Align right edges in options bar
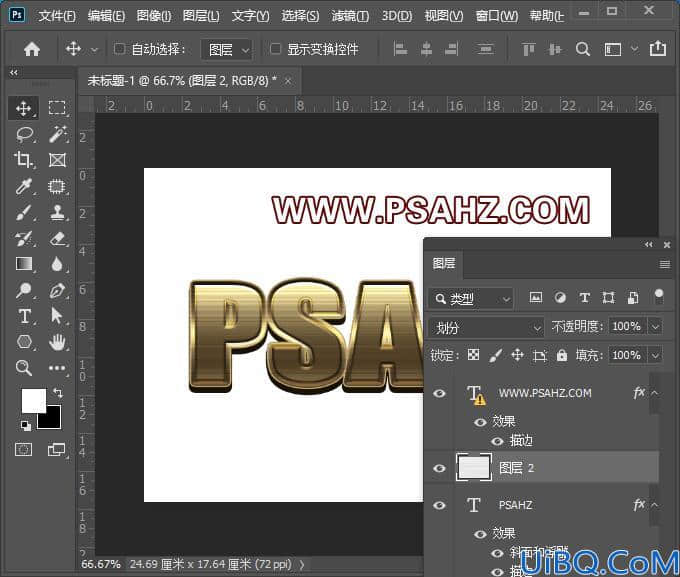Screen dimensions: 680x577 [451, 49]
